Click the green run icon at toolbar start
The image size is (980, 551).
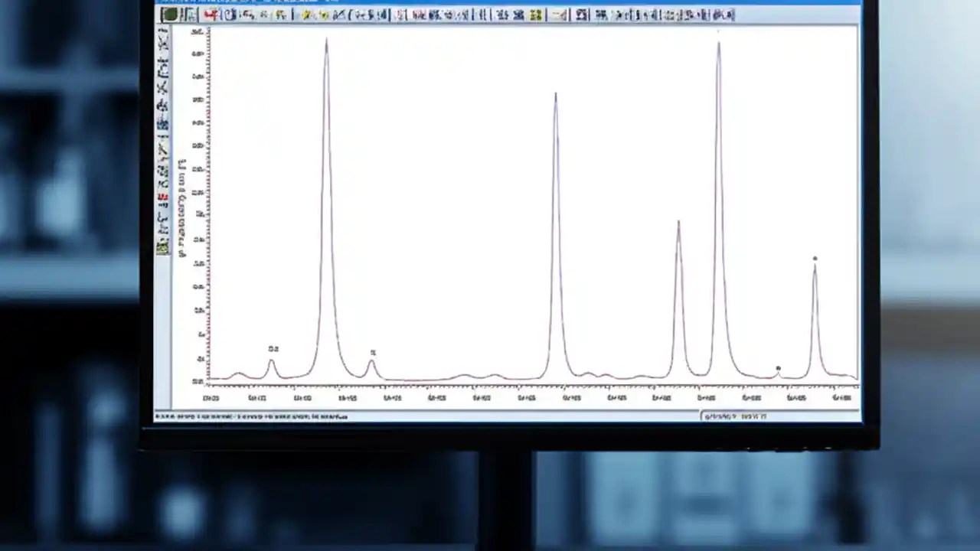click(170, 15)
